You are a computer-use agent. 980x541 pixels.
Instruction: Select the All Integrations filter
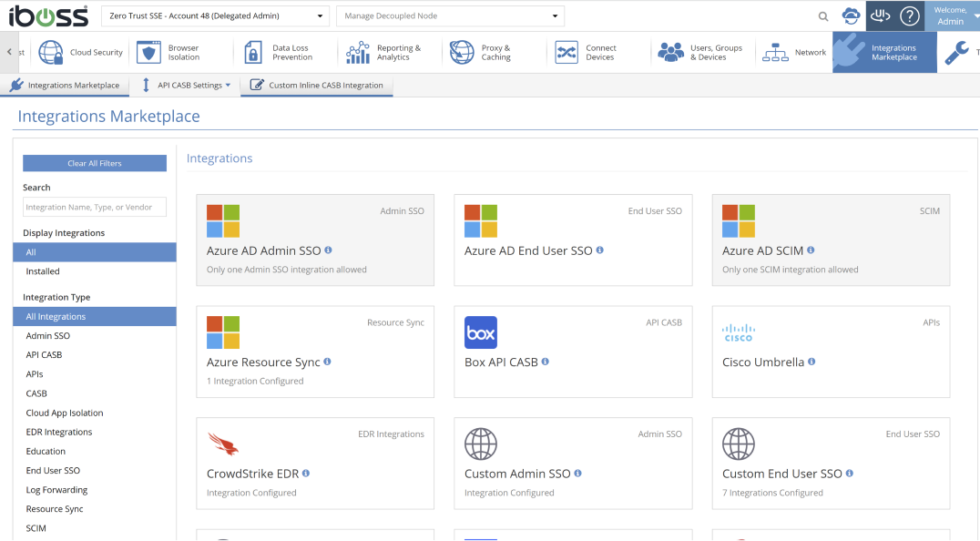(95, 316)
